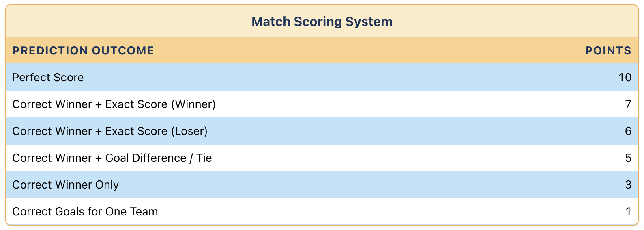Click the word OUTCOME in the header
The image size is (644, 230).
point(123,51)
